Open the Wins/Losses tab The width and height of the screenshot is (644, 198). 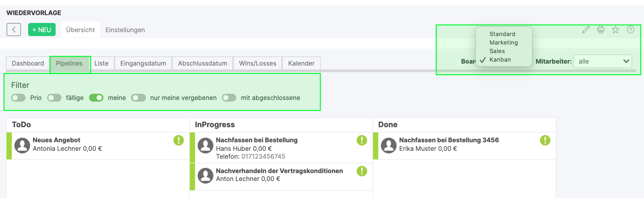tap(258, 63)
